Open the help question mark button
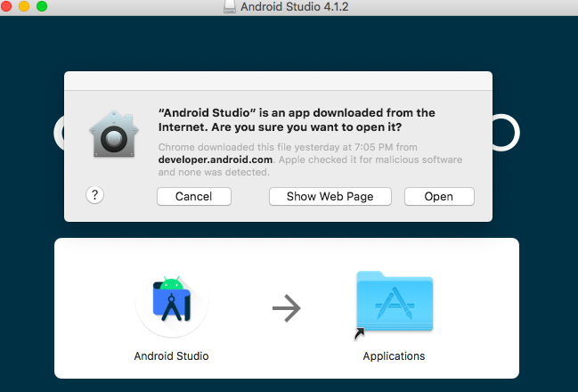The width and height of the screenshot is (578, 392). tap(94, 194)
